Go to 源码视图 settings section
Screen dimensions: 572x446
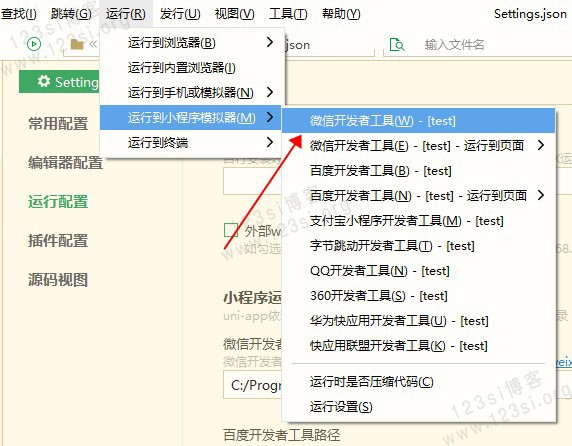coord(58,280)
